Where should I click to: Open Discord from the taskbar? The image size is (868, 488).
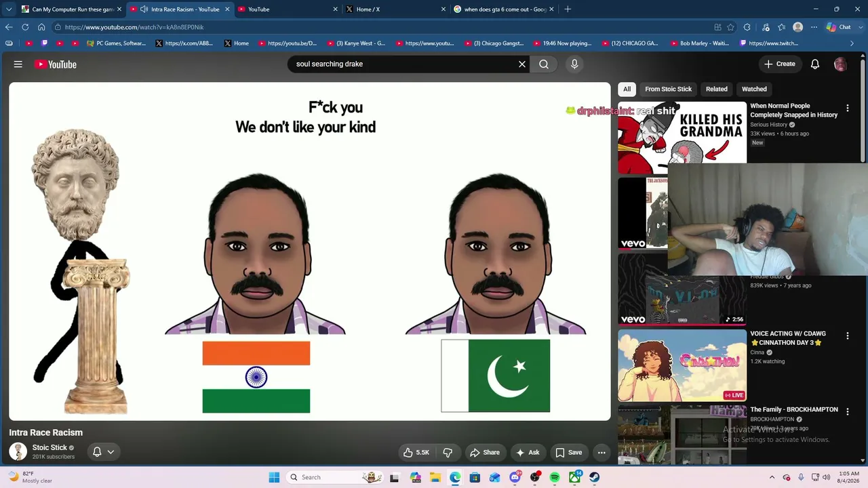515,477
